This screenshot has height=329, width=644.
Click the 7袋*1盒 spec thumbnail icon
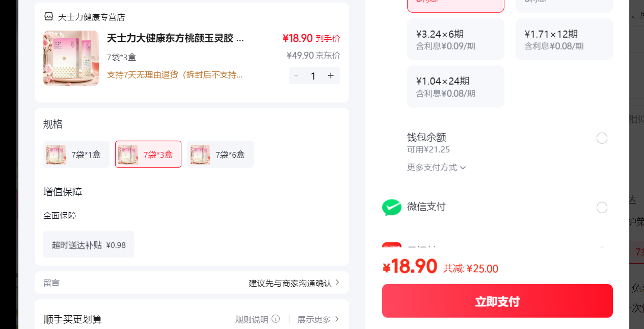(56, 155)
